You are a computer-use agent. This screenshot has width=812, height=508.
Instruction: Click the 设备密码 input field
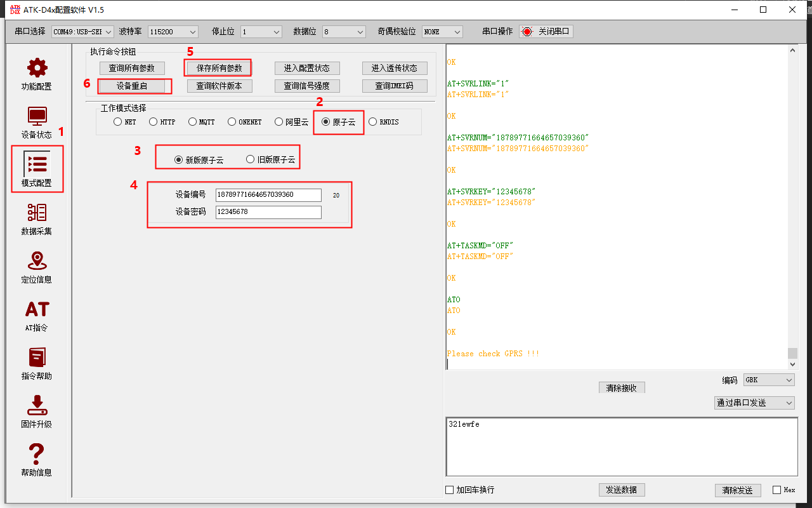pos(268,212)
